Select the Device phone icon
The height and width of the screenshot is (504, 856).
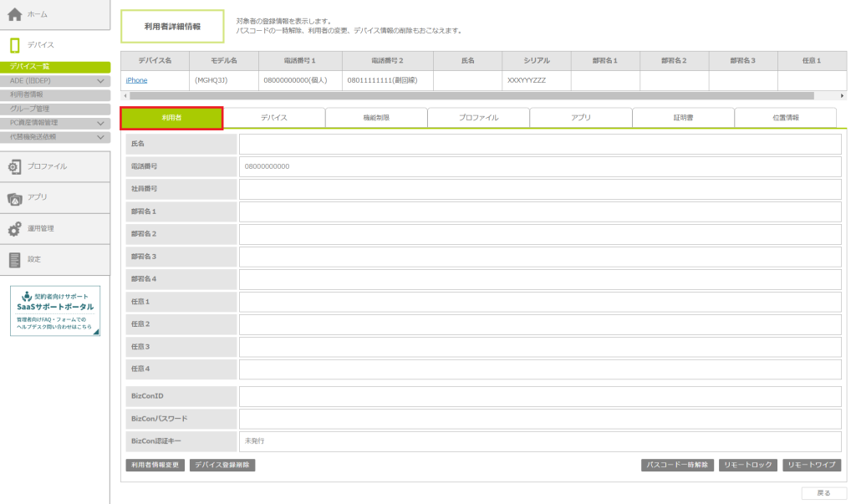pyautogui.click(x=14, y=45)
